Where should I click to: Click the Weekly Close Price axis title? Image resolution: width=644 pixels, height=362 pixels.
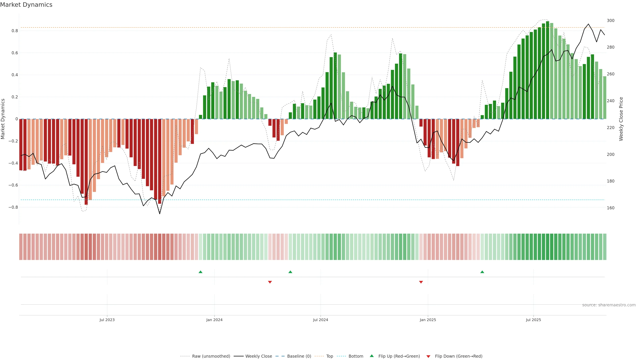coord(621,119)
